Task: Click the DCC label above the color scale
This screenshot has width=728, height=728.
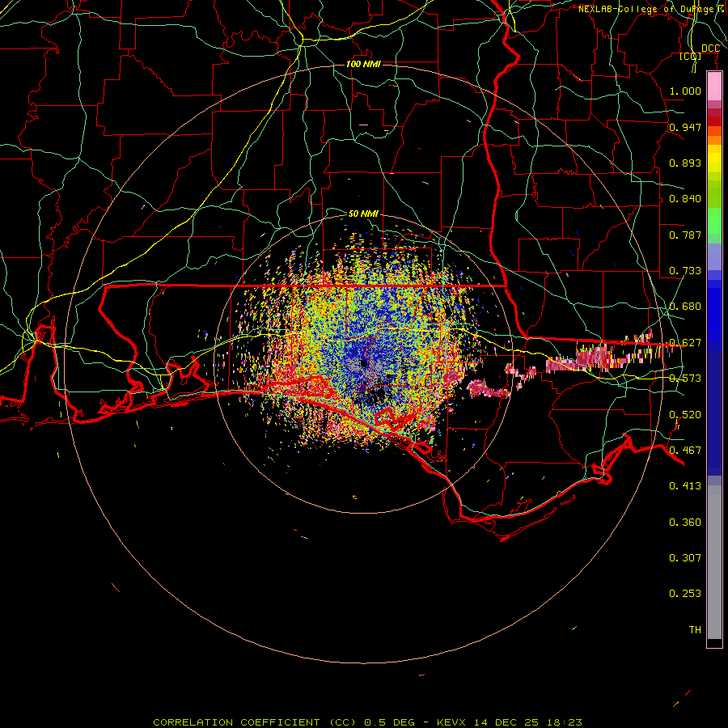Action: [710, 49]
